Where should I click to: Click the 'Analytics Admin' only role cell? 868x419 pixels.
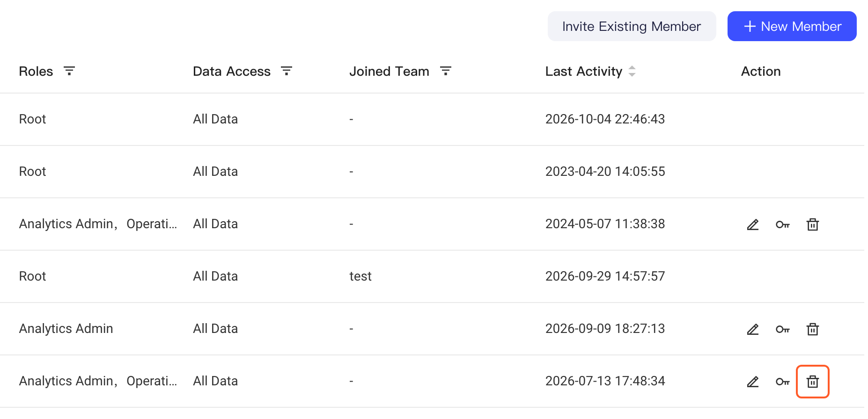coord(66,329)
